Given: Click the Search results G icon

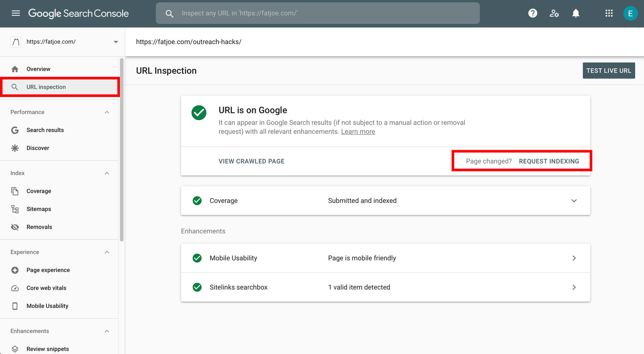Looking at the screenshot, I should (x=15, y=130).
